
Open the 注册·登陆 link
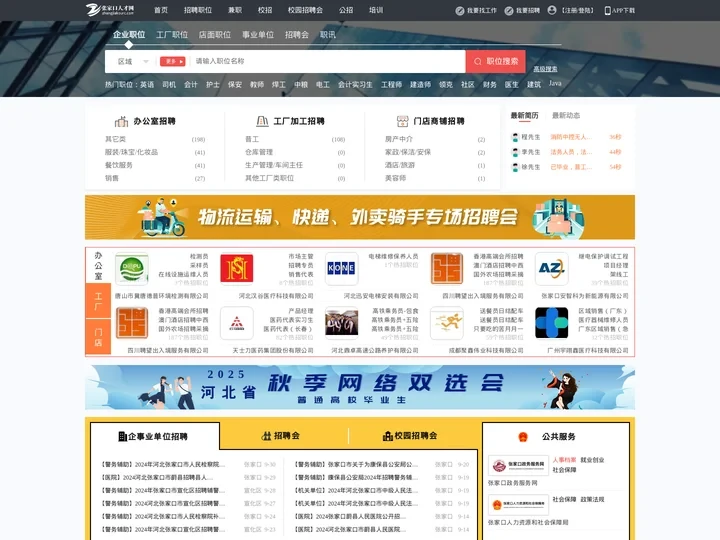[x=578, y=11]
